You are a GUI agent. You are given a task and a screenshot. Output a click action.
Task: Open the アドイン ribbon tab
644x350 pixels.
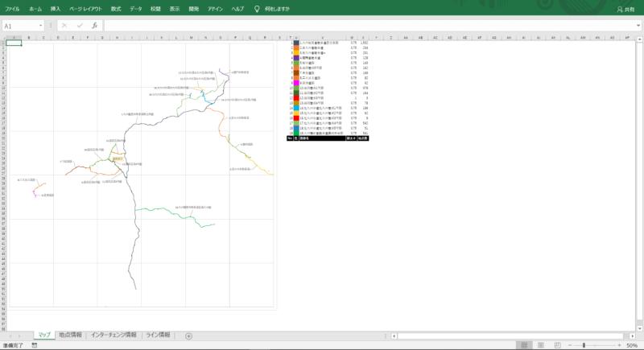coord(215,9)
